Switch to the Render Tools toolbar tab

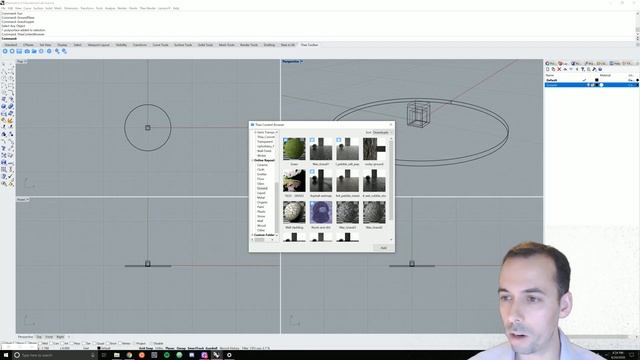coord(249,45)
